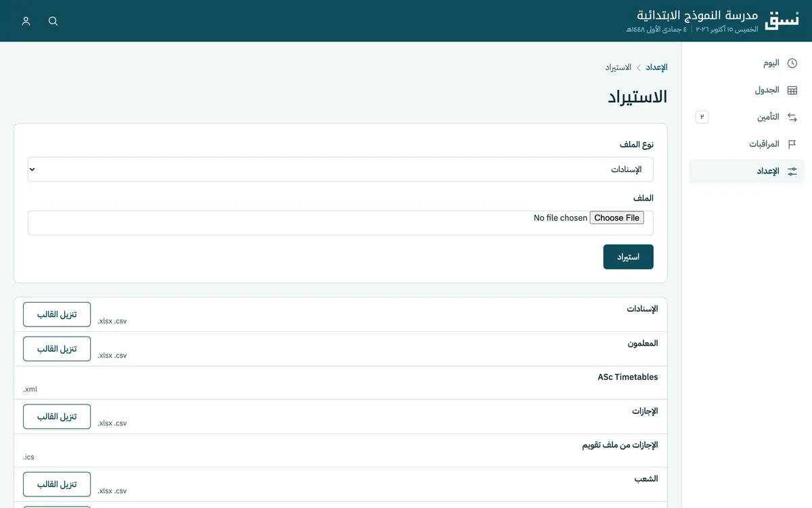Click the .xlsx .csv label in المعلمون row

pos(112,356)
